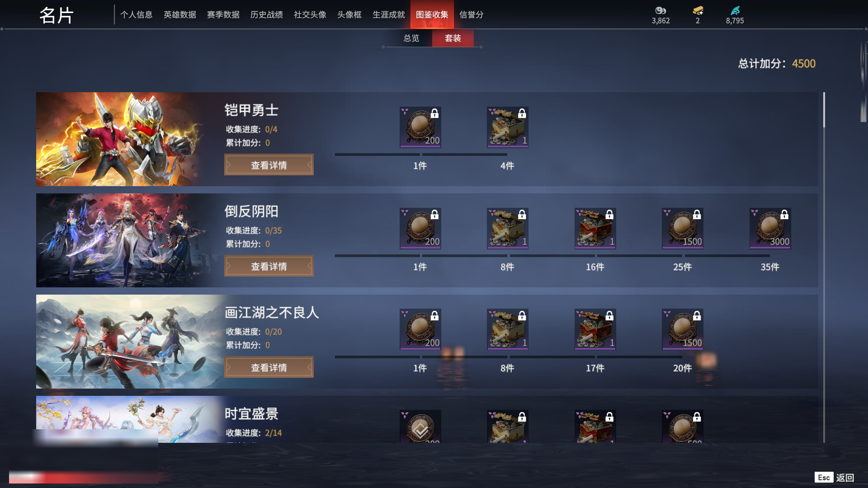This screenshot has width=868, height=488.
Task: Click the Esc 返回 button
Action: pos(835,478)
